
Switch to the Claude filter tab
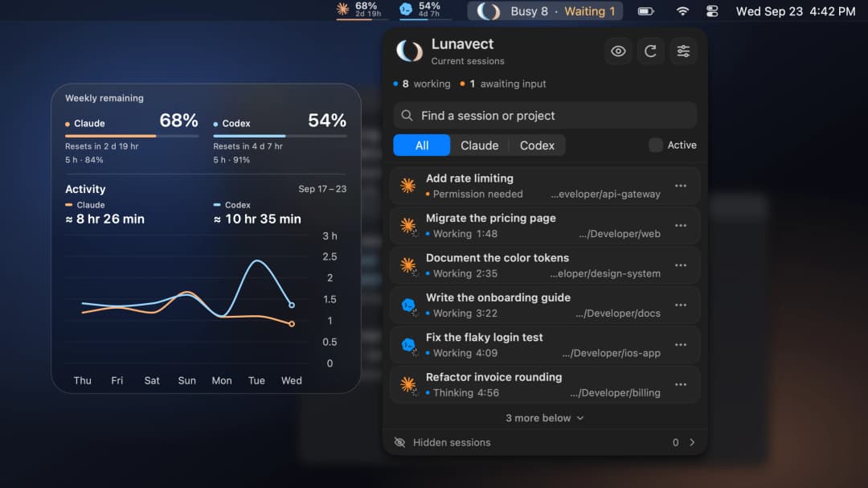tap(479, 146)
